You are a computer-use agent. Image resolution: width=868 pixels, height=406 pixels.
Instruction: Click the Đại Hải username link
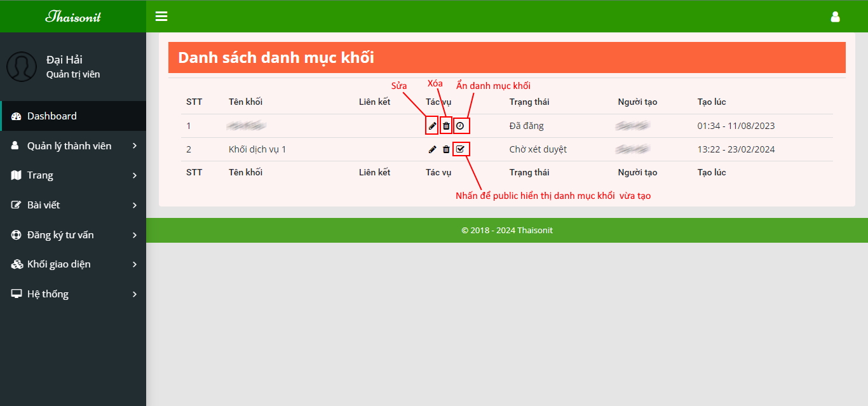coord(64,60)
